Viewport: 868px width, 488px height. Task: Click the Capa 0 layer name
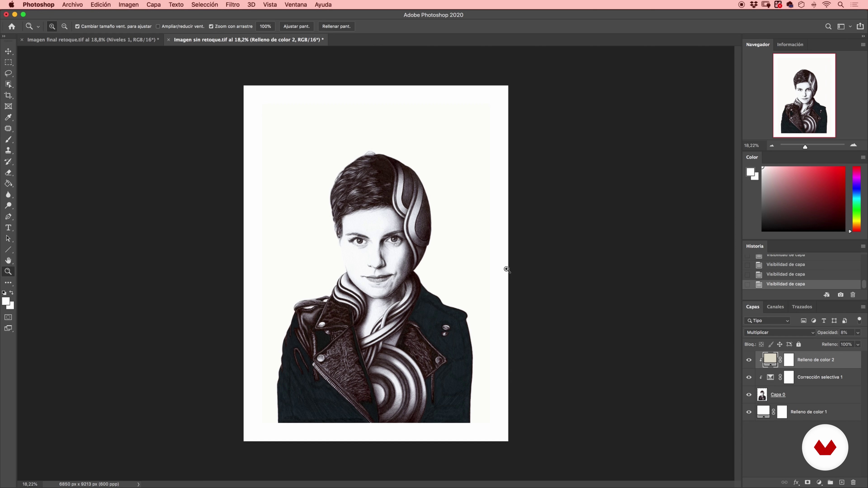coord(778,395)
